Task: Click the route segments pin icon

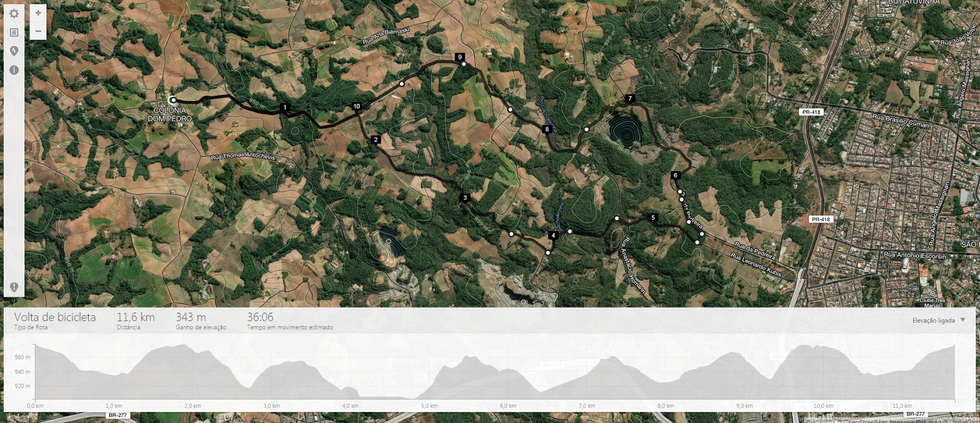Action: click(x=14, y=51)
